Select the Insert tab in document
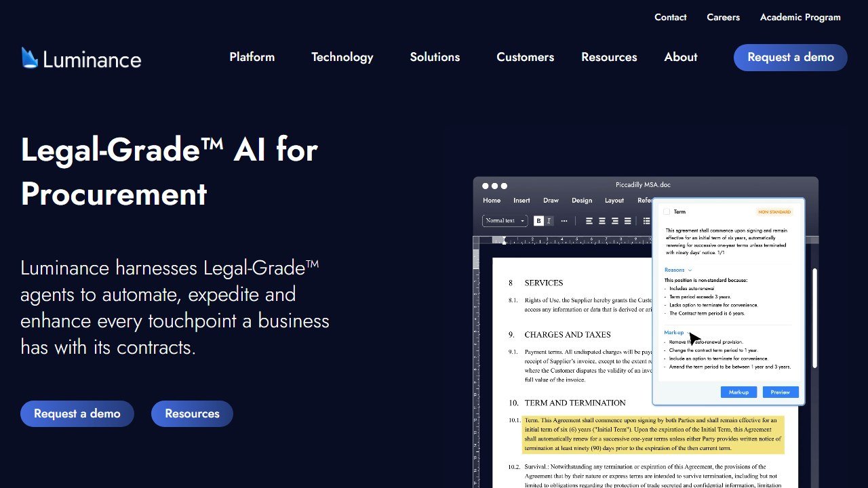The image size is (868, 488). click(x=521, y=201)
